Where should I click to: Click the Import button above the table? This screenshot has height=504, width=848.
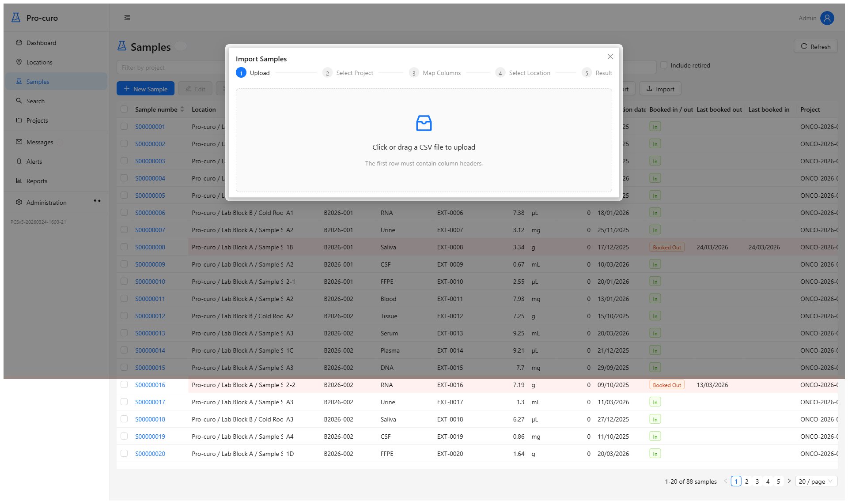[660, 89]
